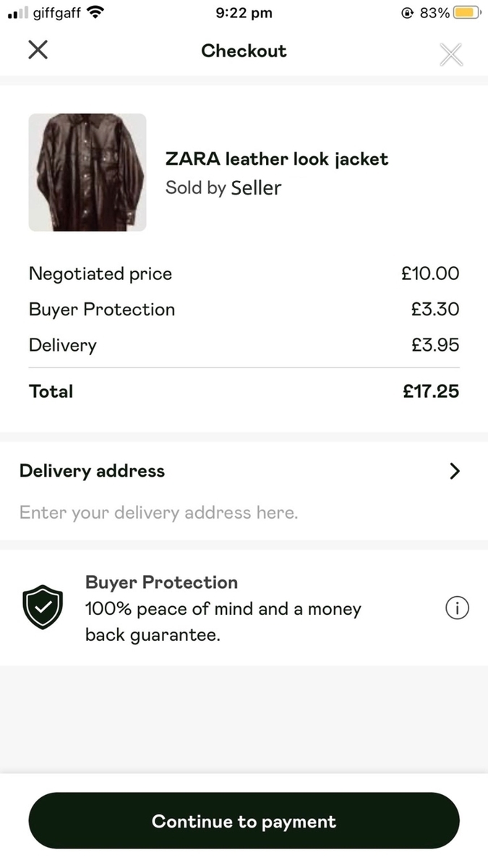
Task: Open the Seller profile link
Action: [256, 187]
